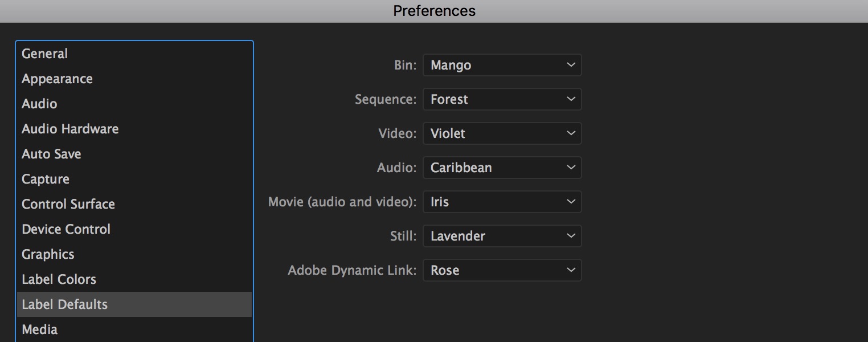Click the Bin: field label
This screenshot has height=342, width=868.
[406, 65]
